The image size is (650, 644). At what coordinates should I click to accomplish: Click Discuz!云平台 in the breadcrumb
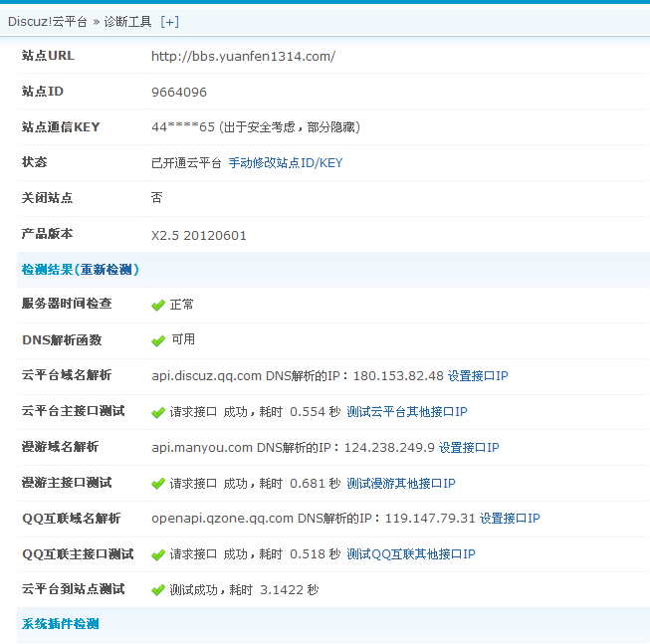point(47,21)
